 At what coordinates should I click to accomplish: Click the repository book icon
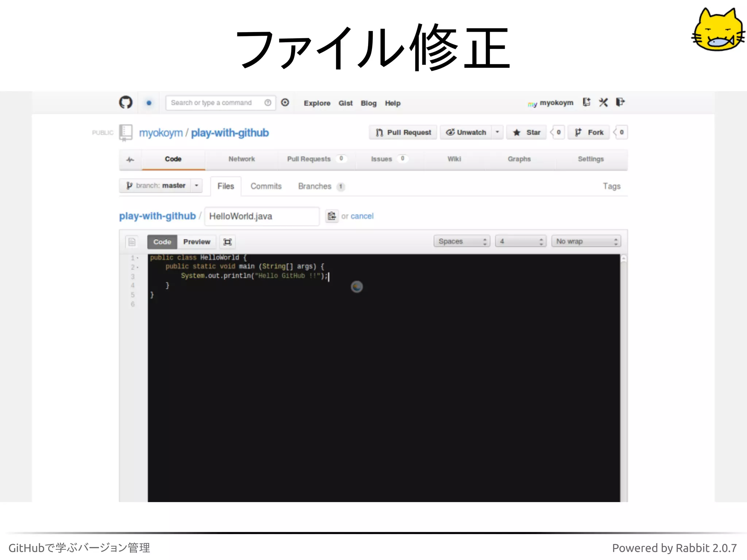pyautogui.click(x=126, y=133)
